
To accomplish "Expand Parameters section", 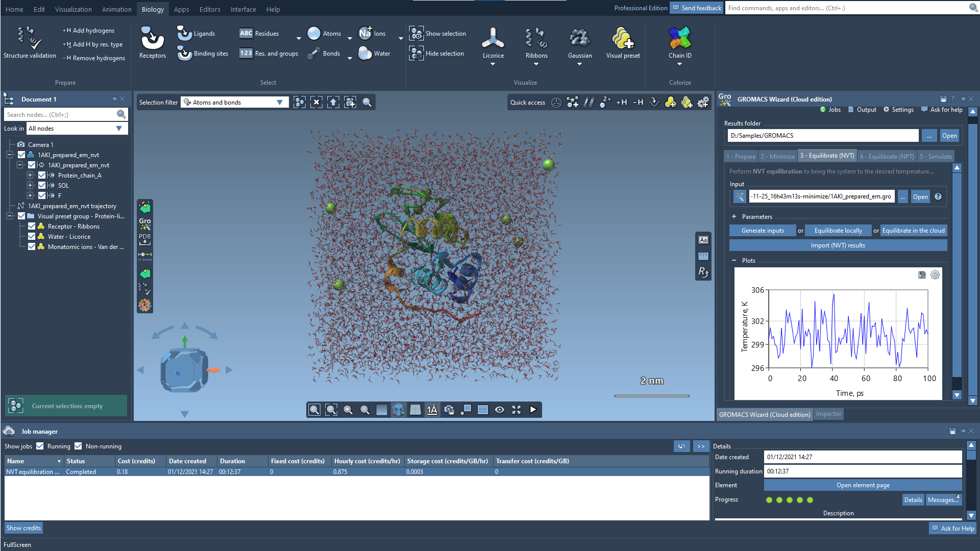I will 734,217.
